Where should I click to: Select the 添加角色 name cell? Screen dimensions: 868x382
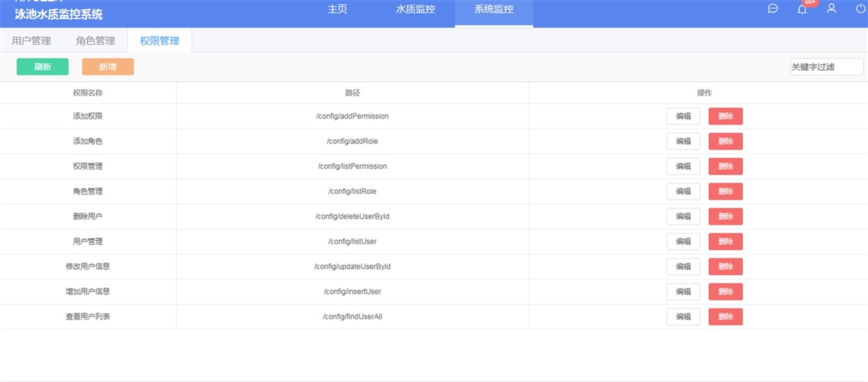click(x=88, y=141)
